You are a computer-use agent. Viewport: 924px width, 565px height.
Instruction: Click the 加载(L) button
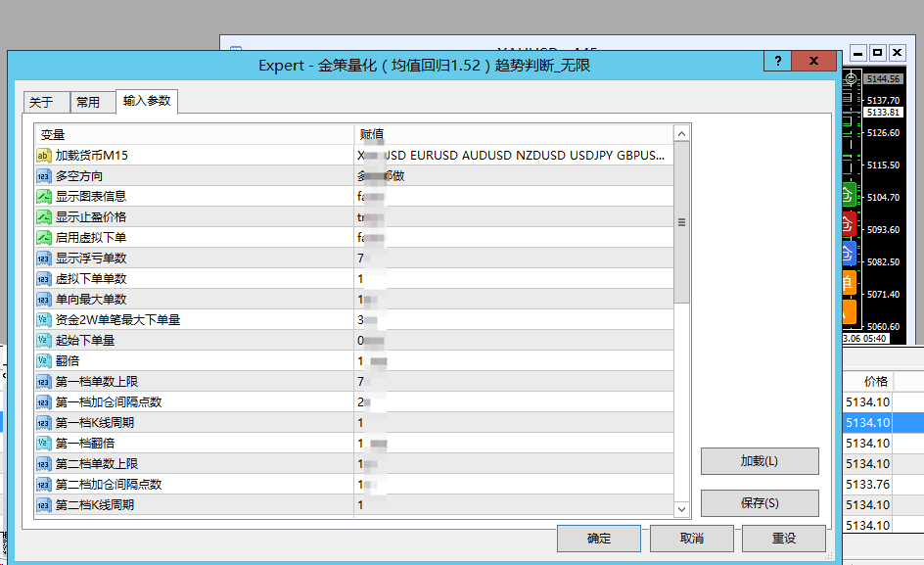pos(760,460)
